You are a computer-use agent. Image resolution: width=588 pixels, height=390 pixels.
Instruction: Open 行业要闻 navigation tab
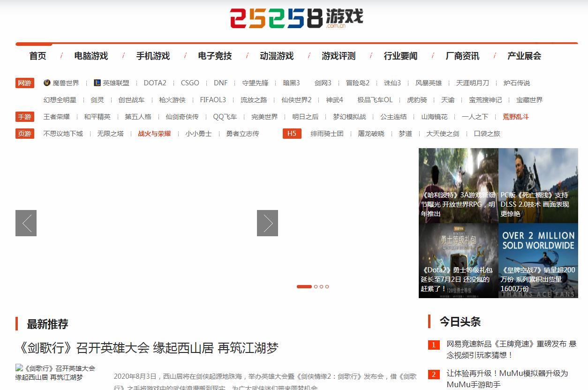tap(400, 56)
